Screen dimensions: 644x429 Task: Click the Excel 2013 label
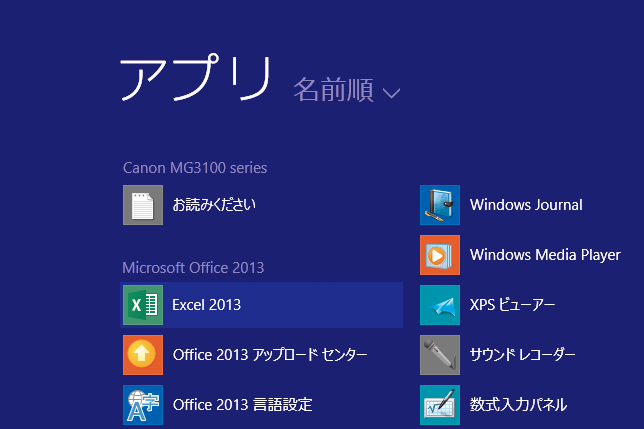coord(207,305)
